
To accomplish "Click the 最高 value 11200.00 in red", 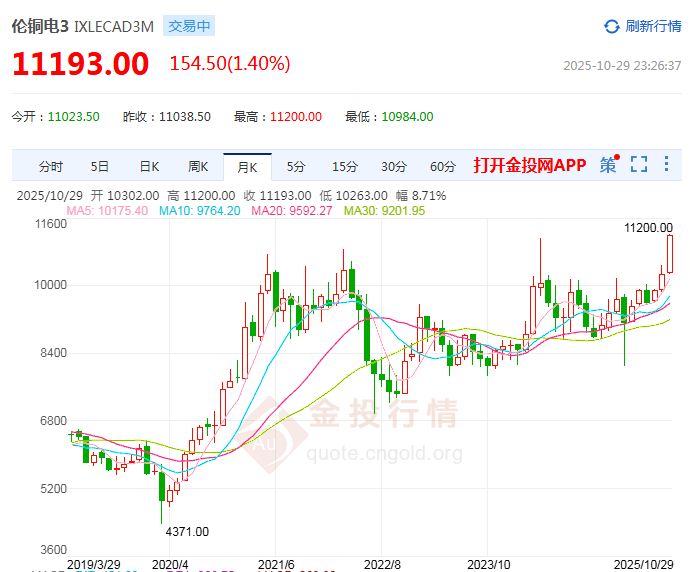I will [x=296, y=117].
